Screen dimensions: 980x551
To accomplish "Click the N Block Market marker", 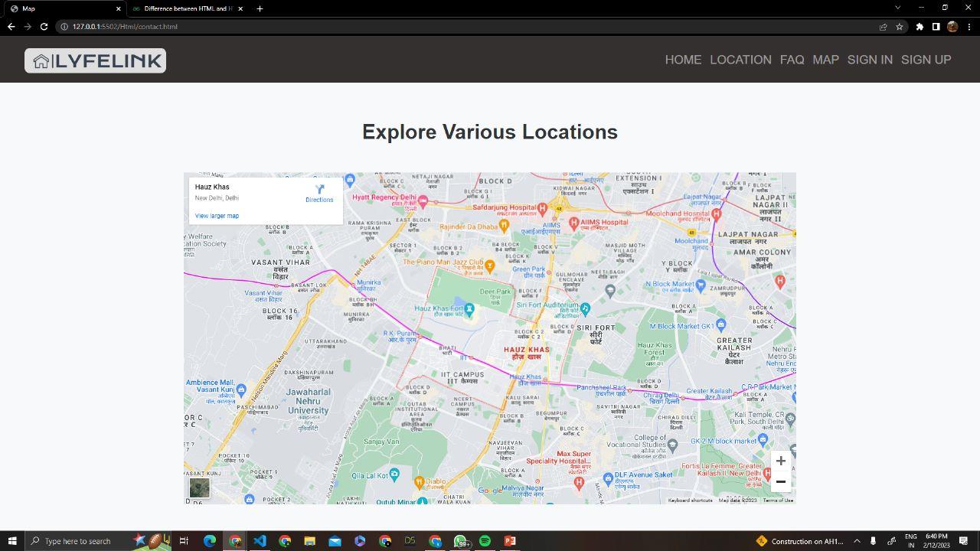I will pos(700,285).
